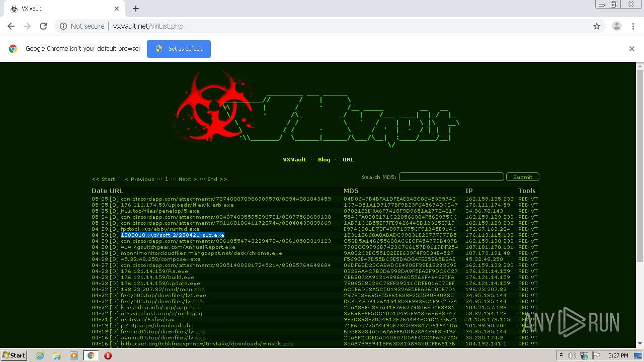644x362 pixels.
Task: Click VT tool for krerb.exe row
Action: point(534,205)
